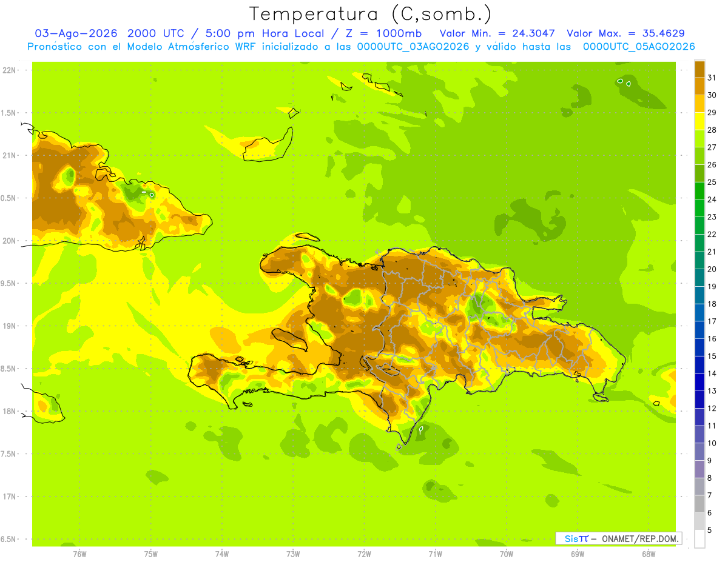Click the '17N' latitude label
The width and height of the screenshot is (728, 562).
pyautogui.click(x=10, y=497)
